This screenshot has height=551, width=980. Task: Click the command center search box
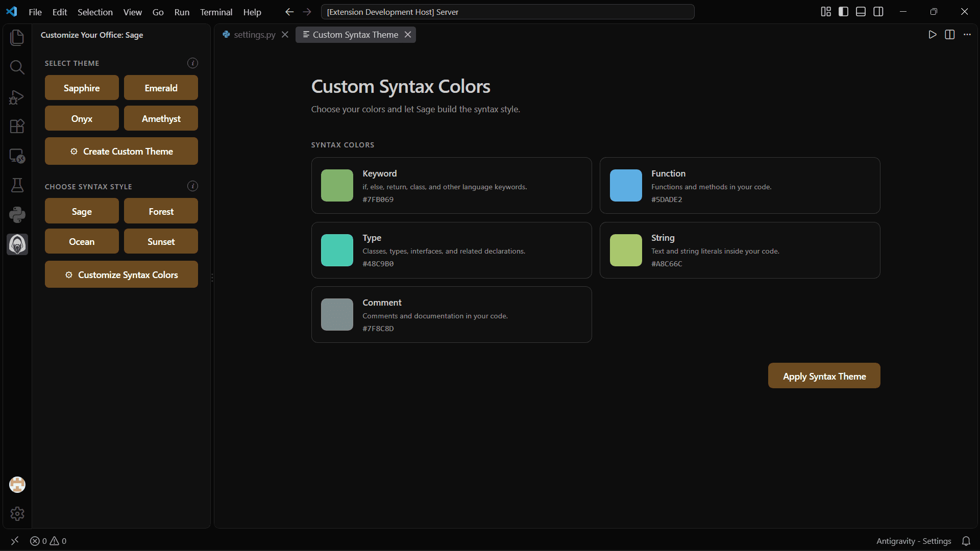click(x=507, y=12)
